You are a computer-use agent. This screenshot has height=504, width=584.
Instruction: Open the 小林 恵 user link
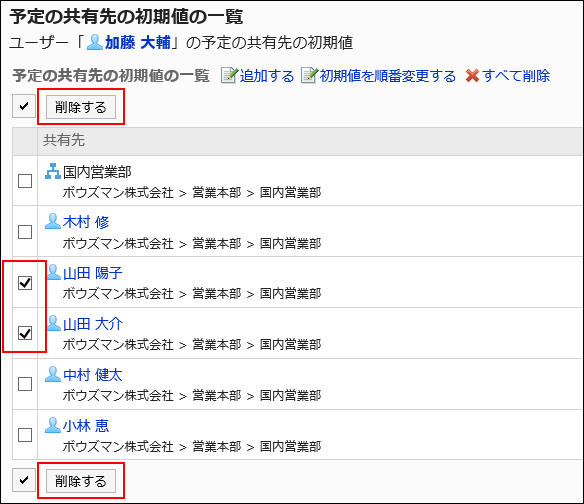[x=86, y=426]
